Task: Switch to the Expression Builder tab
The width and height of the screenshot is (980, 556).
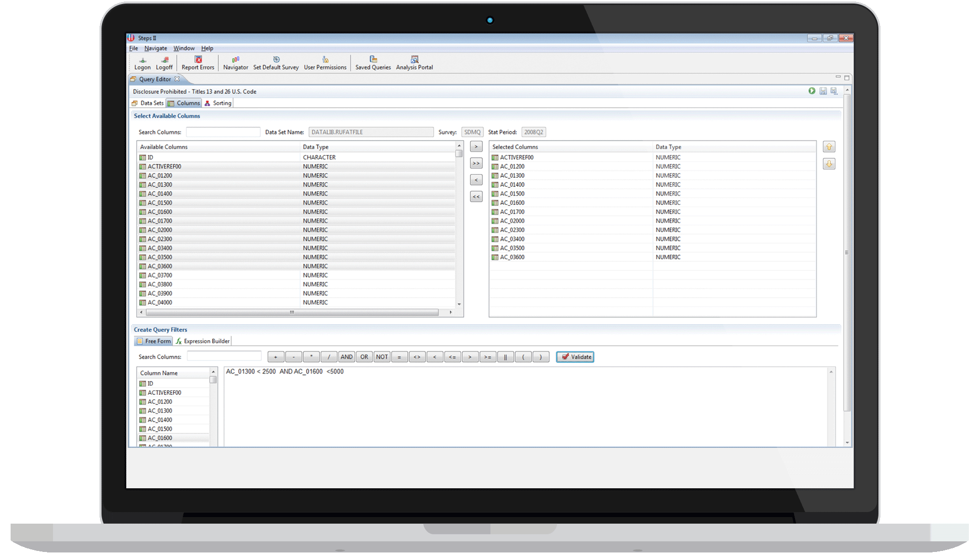Action: [x=203, y=341]
